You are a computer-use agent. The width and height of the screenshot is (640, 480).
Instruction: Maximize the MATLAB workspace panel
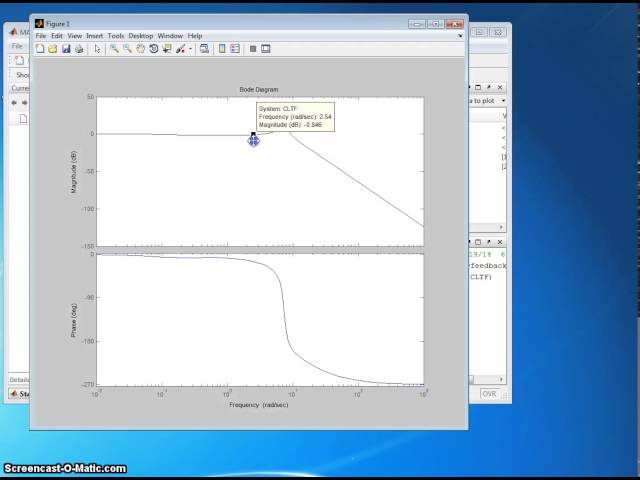(x=478, y=87)
